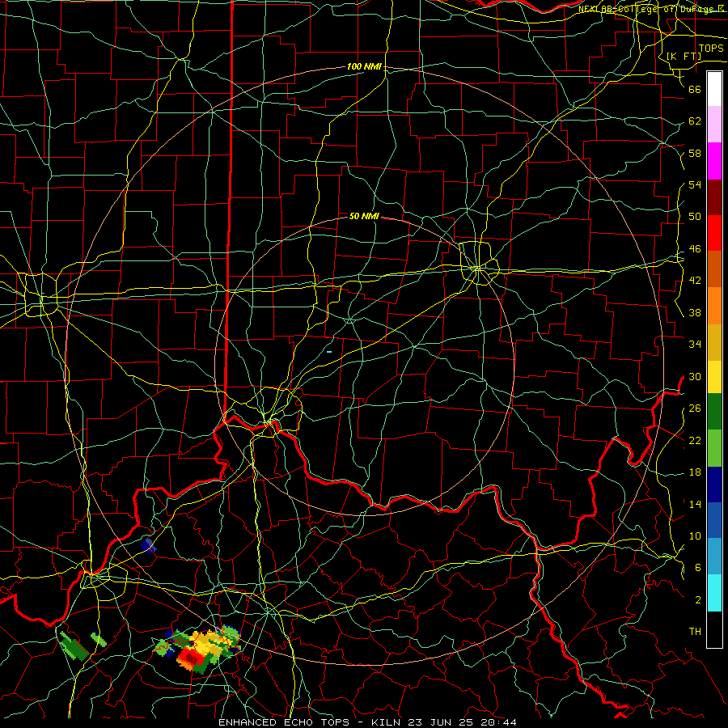The height and width of the screenshot is (728, 728).
Task: Click the gold legend swatch
Action: [x=714, y=342]
